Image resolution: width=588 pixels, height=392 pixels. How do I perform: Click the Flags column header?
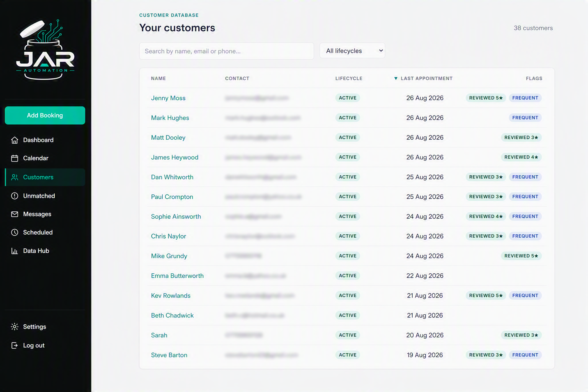534,78
